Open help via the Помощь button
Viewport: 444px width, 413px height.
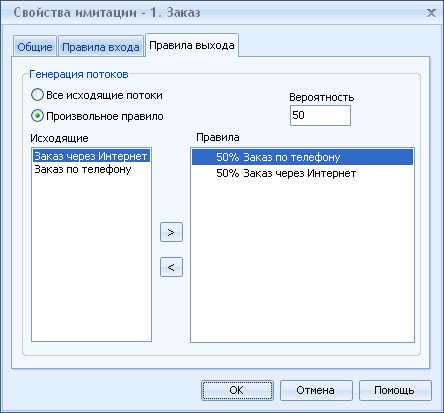(x=395, y=390)
